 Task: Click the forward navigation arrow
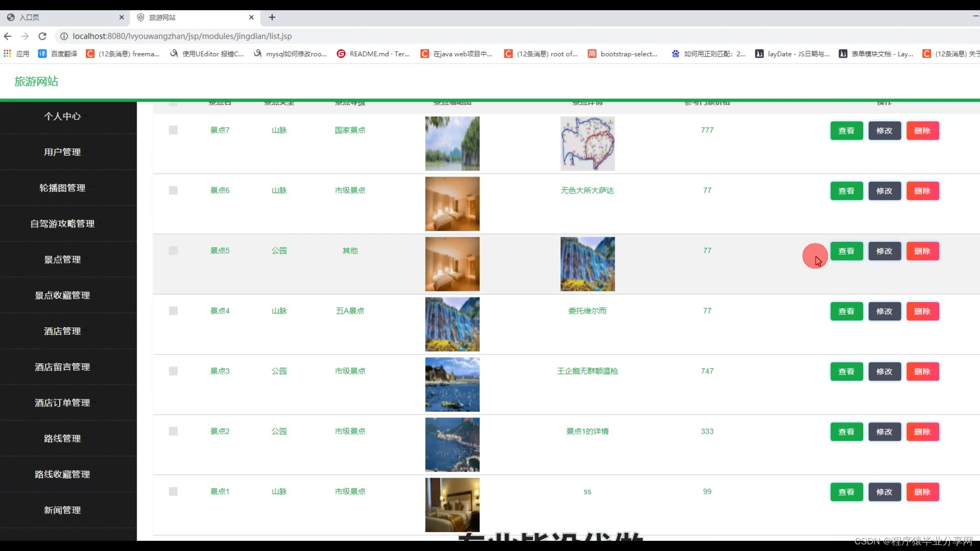[25, 36]
